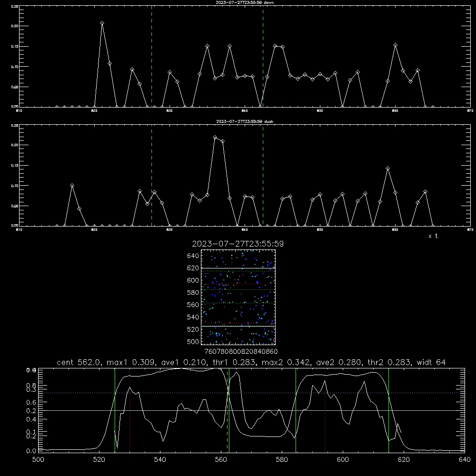Click the '600' label on bottom plot x-axis

pyautogui.click(x=343, y=460)
